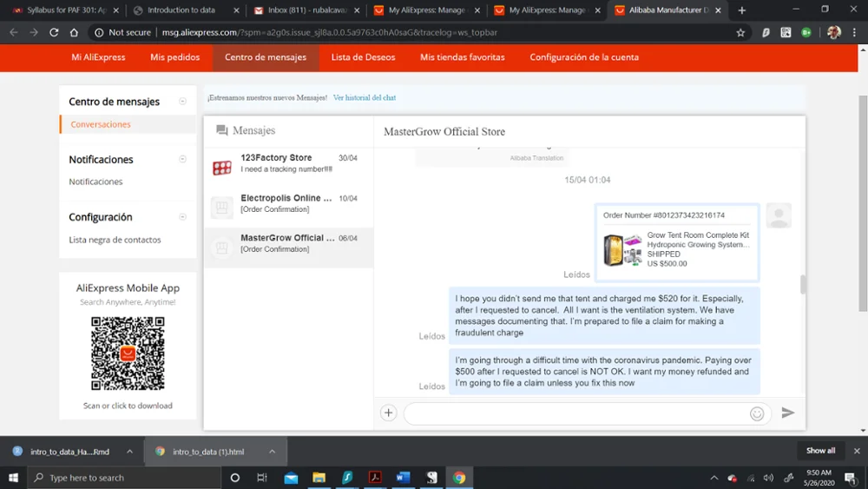This screenshot has height=489, width=868.
Task: Go back to the previous page
Action: coord(14,33)
